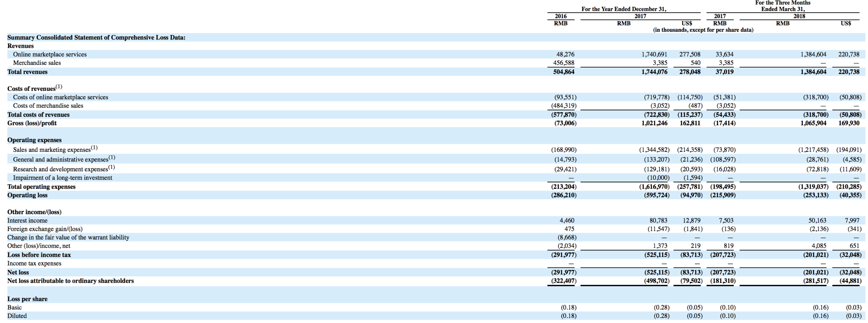The width and height of the screenshot is (868, 323).
Task: Click the 1,744,076 total revenues value
Action: (x=654, y=72)
